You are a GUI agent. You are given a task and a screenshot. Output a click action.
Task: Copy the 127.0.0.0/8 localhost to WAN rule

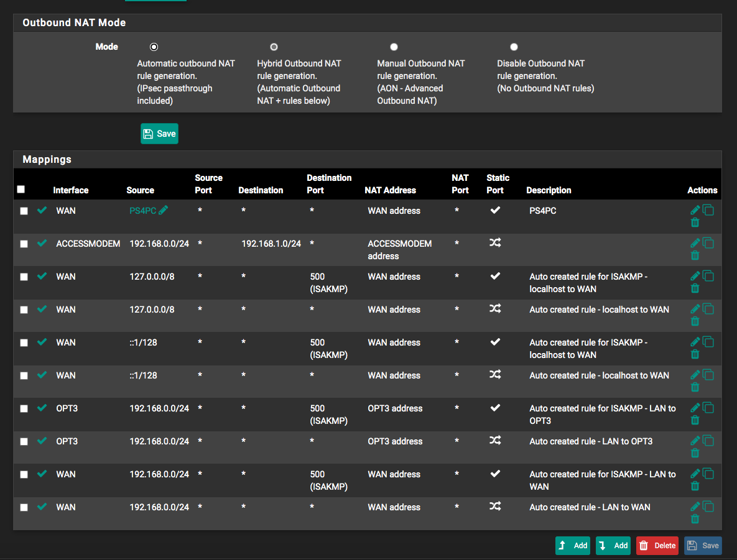[708, 309]
